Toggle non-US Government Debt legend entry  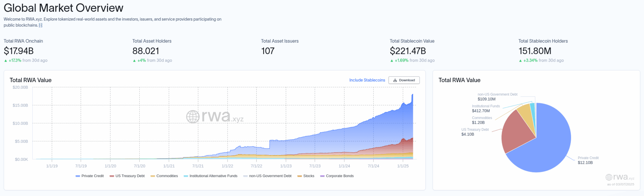click(x=267, y=176)
